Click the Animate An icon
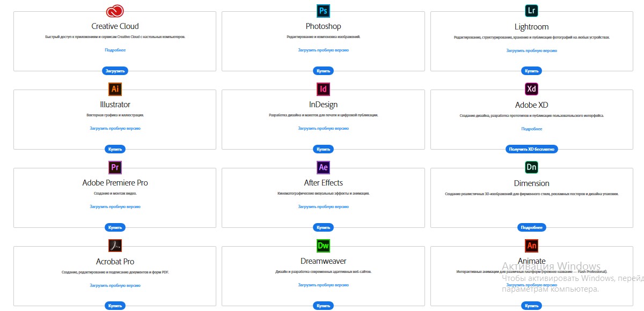The width and height of the screenshot is (644, 311). tap(531, 246)
